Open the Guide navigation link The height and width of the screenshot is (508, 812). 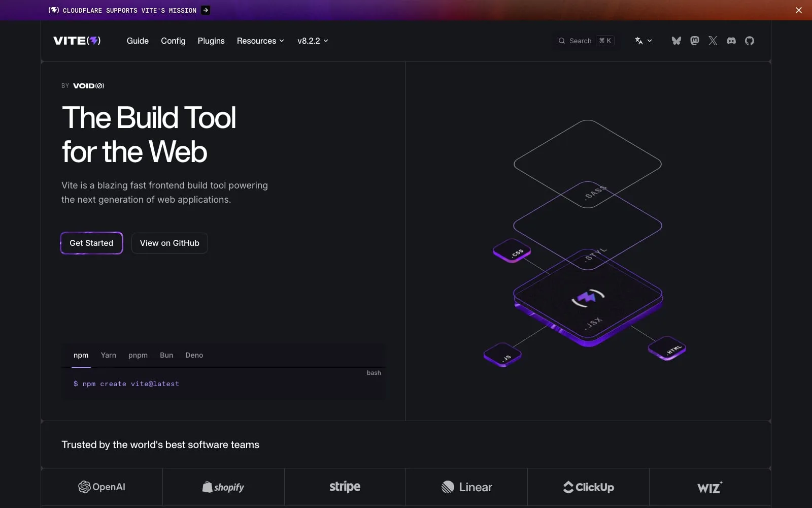138,41
